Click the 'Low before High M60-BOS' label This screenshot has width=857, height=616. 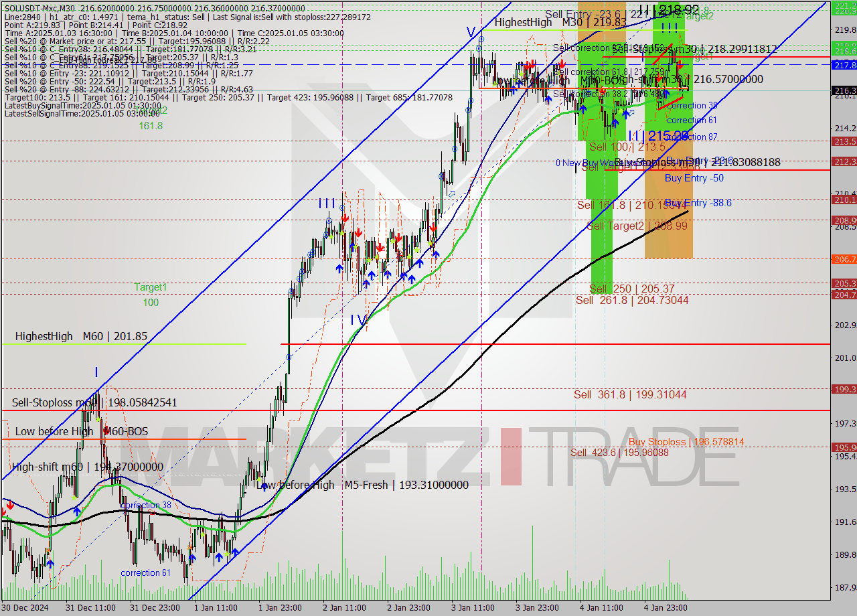point(82,431)
